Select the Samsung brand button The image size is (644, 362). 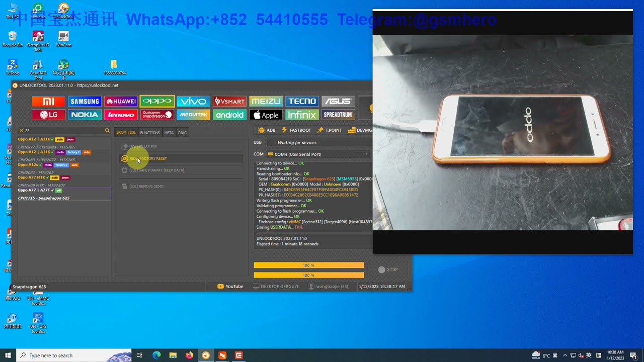pos(85,102)
